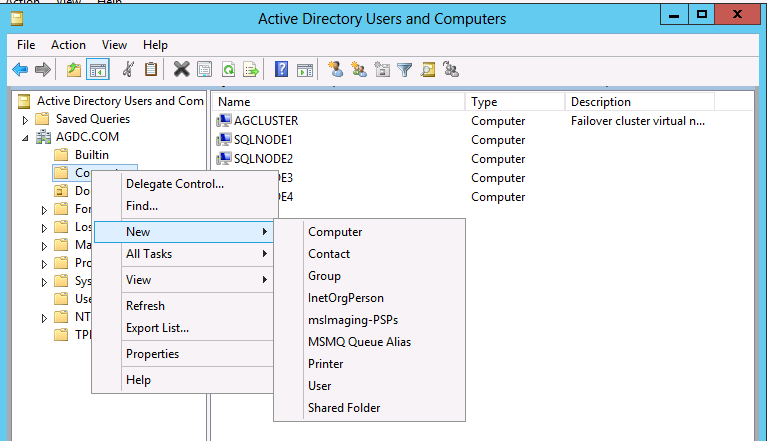
Task: Open the Help menu in menu bar
Action: (x=156, y=45)
